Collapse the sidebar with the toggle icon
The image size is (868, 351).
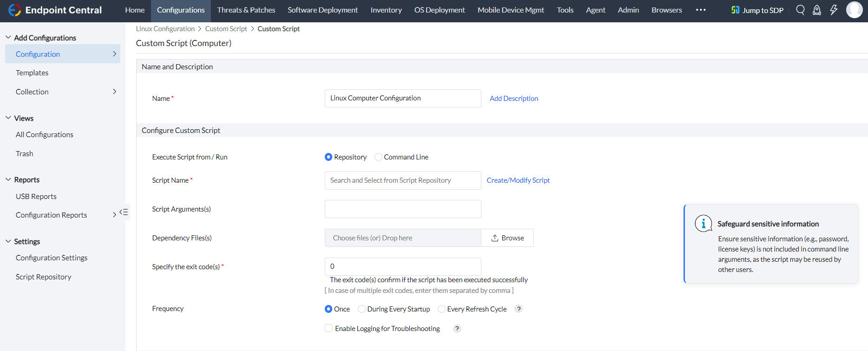click(x=124, y=212)
